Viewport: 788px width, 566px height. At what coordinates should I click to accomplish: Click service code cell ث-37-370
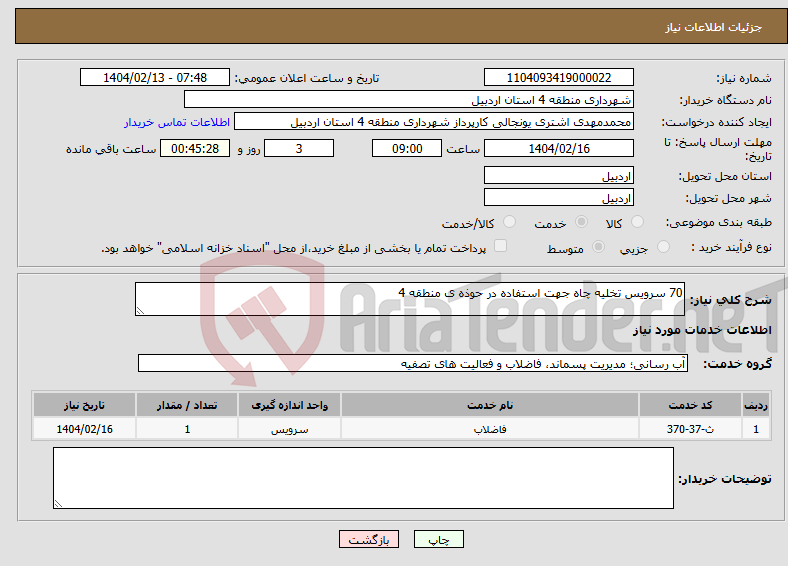coord(690,429)
